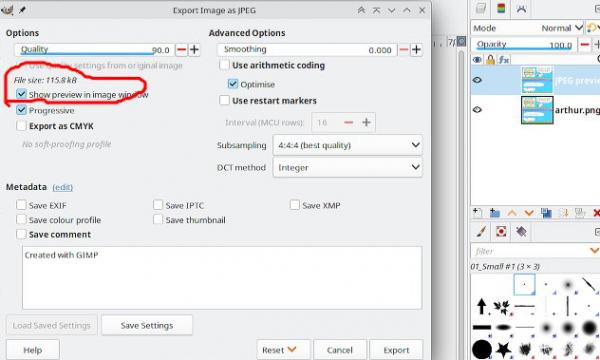Enable Export as CMYK
Image resolution: width=600 pixels, height=360 pixels.
coord(21,126)
